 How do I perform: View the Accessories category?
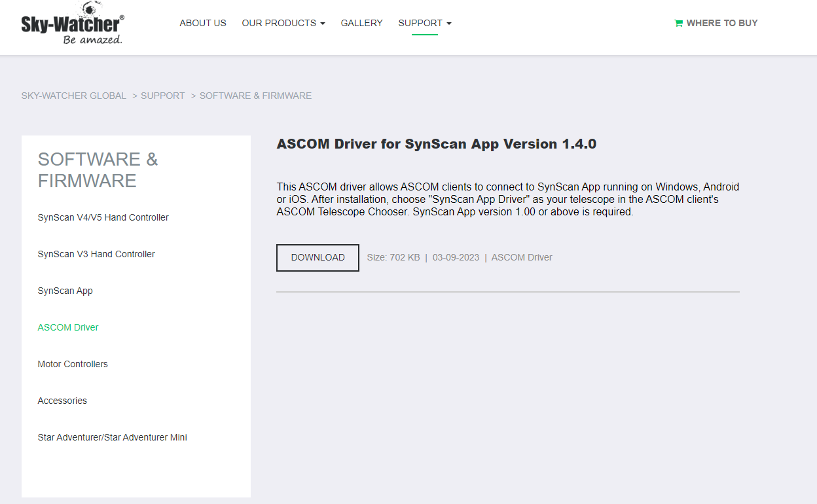pyautogui.click(x=62, y=401)
